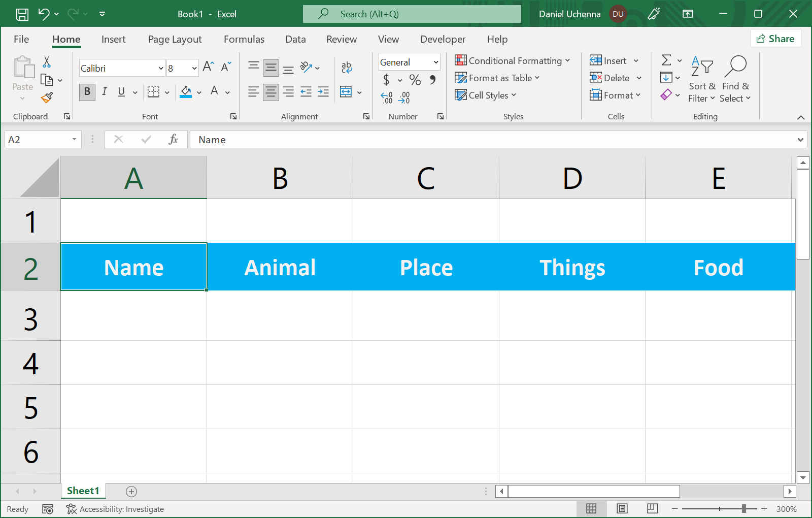Toggle Bold formatting
Viewport: 812px width, 518px height.
(87, 92)
